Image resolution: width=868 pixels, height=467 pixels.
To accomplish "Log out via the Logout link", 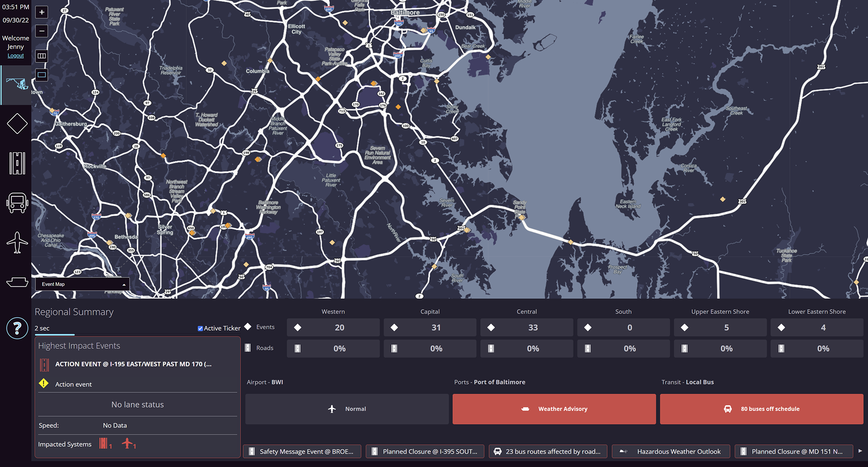I will coord(15,56).
